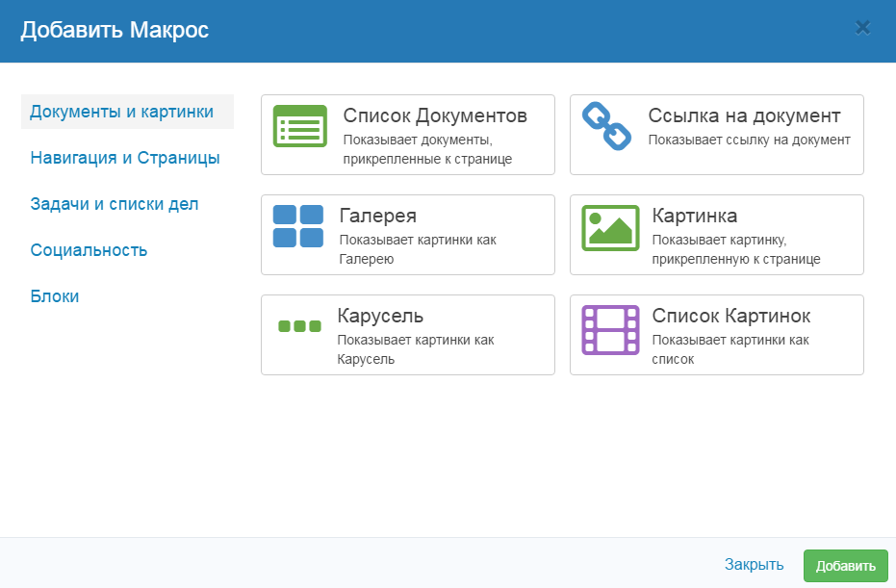Click the Ссылка на документ chain-link icon
This screenshot has height=588, width=896.
pos(607,125)
